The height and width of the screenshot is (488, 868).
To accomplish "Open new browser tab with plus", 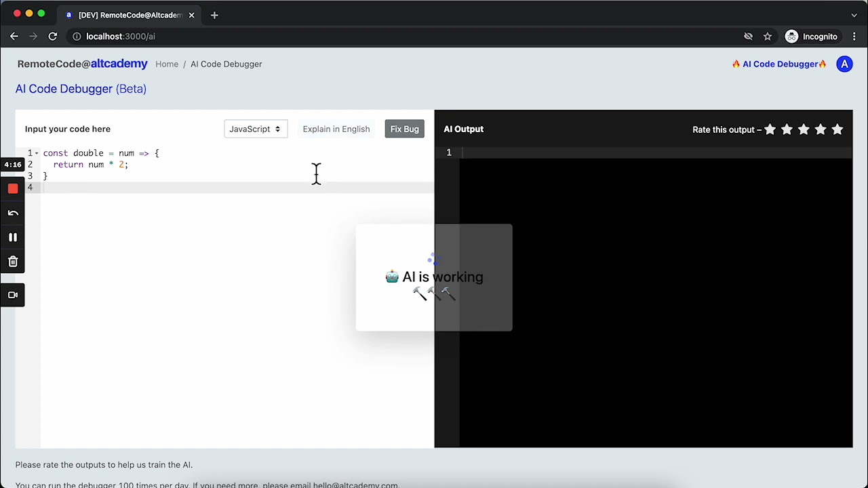I will pyautogui.click(x=214, y=15).
